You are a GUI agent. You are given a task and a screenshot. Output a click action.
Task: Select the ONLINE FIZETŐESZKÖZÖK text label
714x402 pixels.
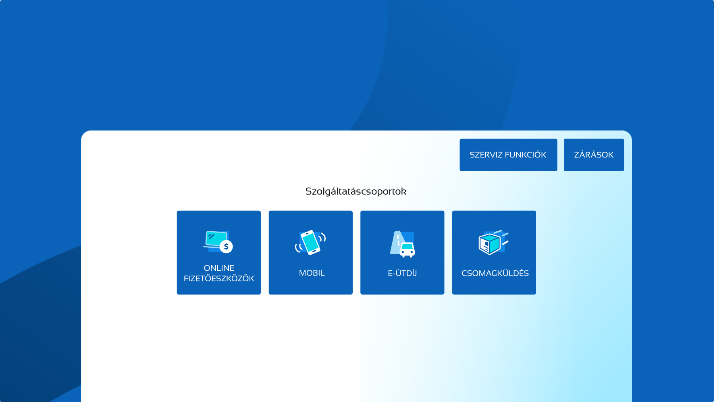(x=218, y=273)
